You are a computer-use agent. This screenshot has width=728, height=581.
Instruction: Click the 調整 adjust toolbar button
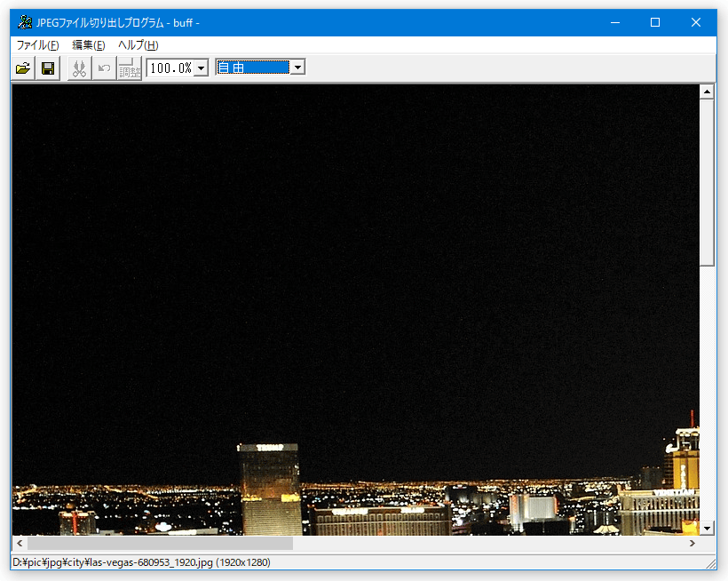(x=130, y=68)
